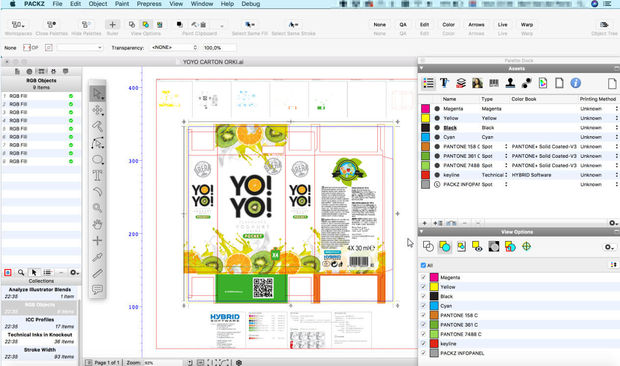Image resolution: width=620 pixels, height=366 pixels.
Task: Open the Workspaces toolbar button
Action: [18, 25]
